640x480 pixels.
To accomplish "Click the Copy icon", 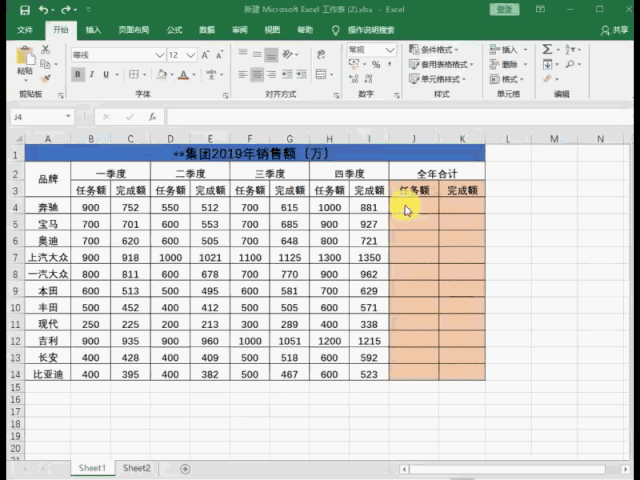I will coord(46,64).
